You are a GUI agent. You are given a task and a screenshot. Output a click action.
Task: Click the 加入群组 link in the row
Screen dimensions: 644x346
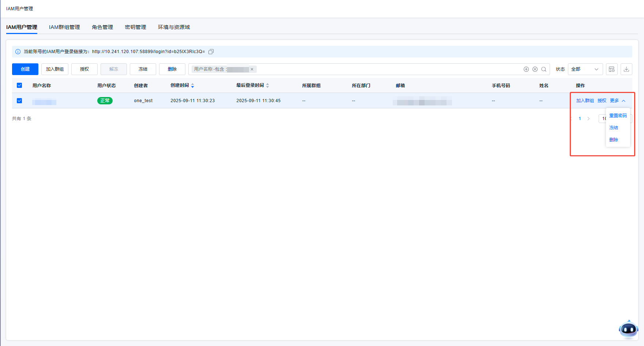585,101
